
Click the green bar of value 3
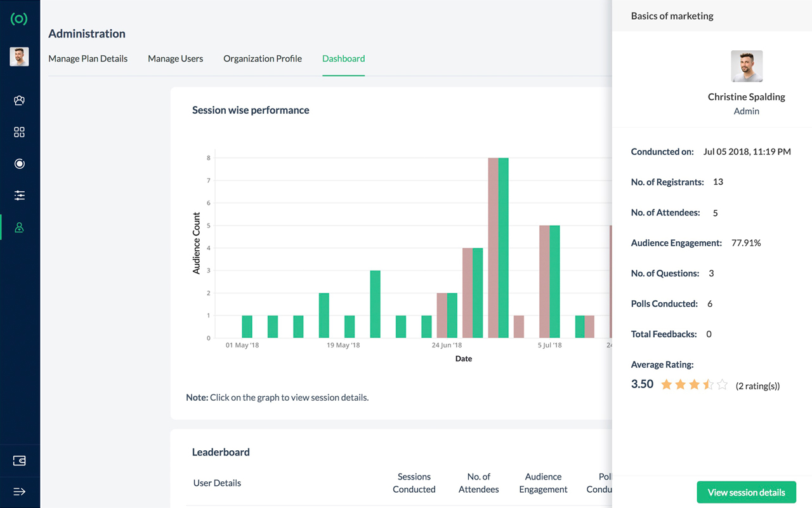375,304
